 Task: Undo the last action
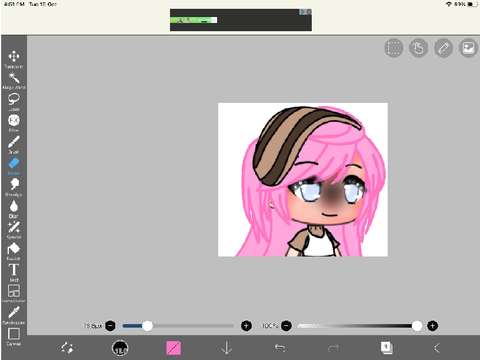(280, 348)
